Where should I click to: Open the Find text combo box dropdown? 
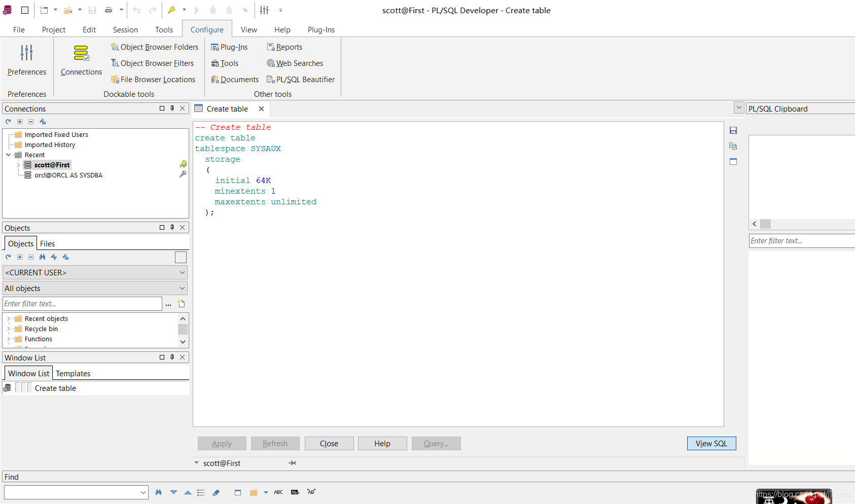[x=143, y=492]
